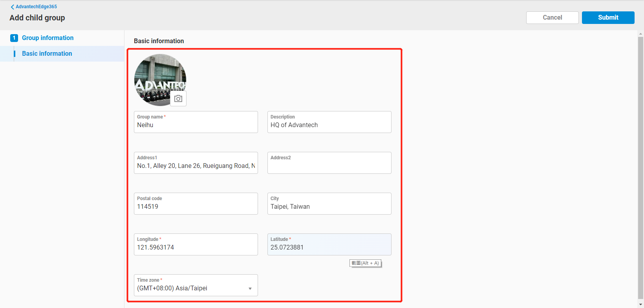Open the Time zone dropdown
The width and height of the screenshot is (644, 308).
pyautogui.click(x=250, y=288)
